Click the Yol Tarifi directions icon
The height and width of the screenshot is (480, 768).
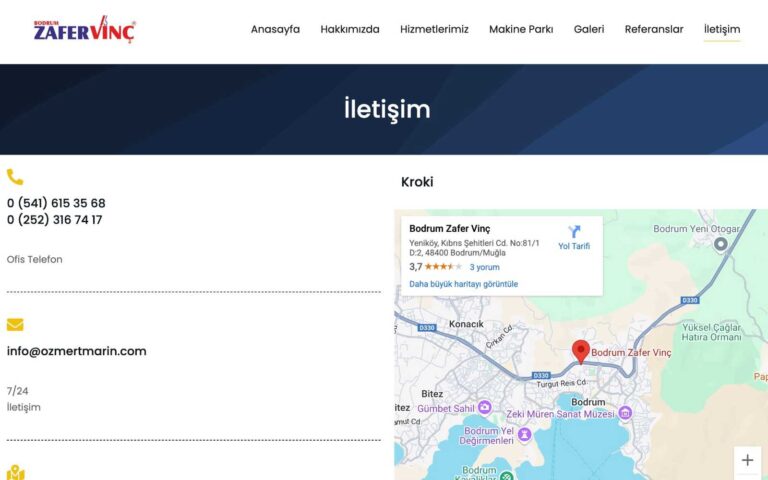coord(574,232)
